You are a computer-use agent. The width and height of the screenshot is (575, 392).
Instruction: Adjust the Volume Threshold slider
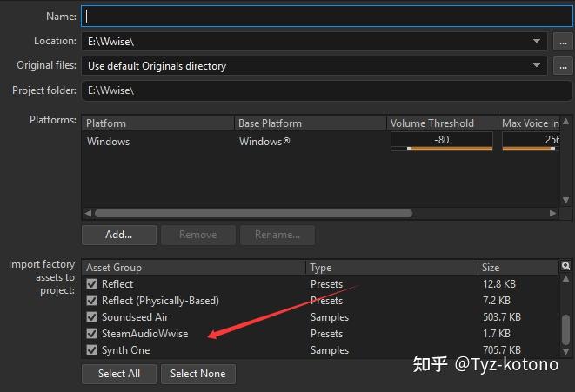tap(442, 149)
